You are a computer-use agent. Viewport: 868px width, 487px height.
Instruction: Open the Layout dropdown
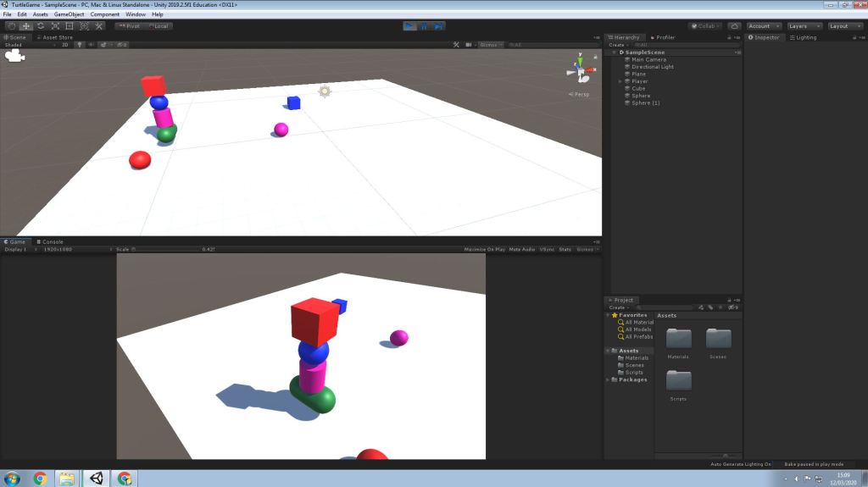pyautogui.click(x=843, y=26)
